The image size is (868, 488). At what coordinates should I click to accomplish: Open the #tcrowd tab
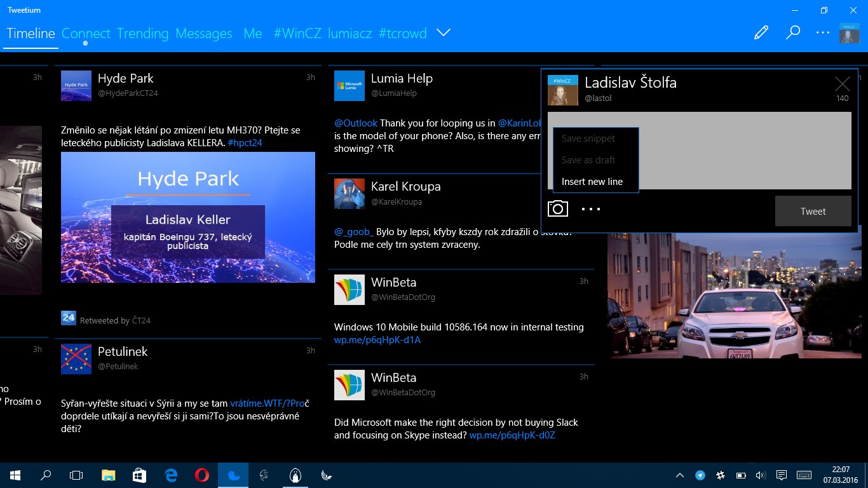pos(403,34)
